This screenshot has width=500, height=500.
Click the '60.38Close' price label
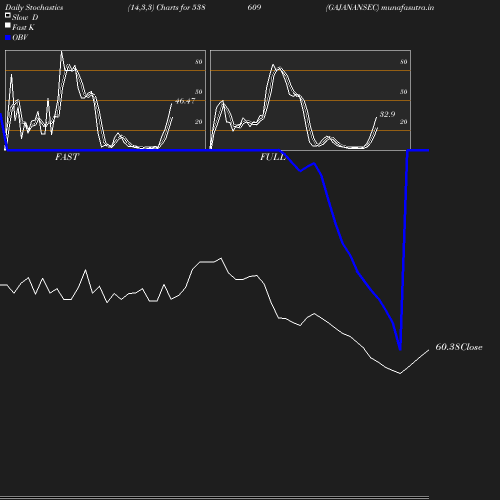click(x=459, y=347)
